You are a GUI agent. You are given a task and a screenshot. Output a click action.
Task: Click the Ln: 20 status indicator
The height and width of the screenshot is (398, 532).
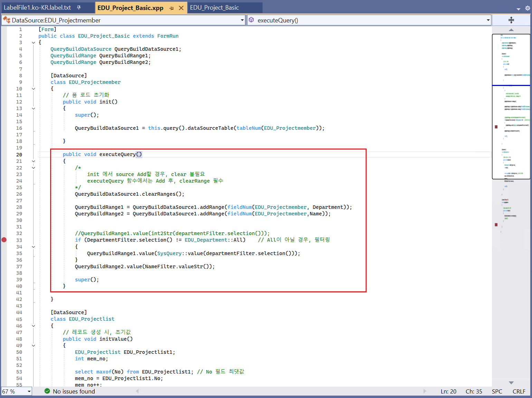click(448, 391)
